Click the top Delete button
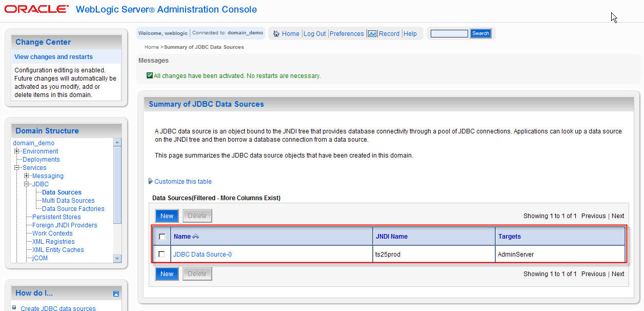The image size is (644, 311). (x=197, y=216)
